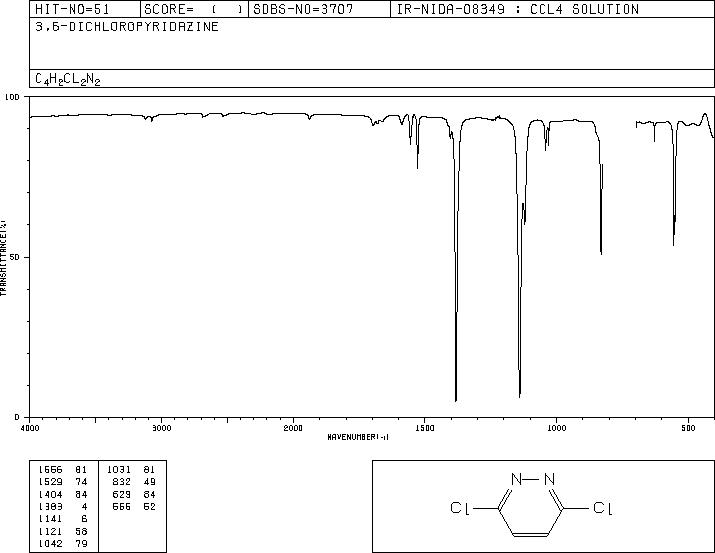Click the bottom C=C double bond of the ring
Screen dimensions: 715x553
point(530,534)
